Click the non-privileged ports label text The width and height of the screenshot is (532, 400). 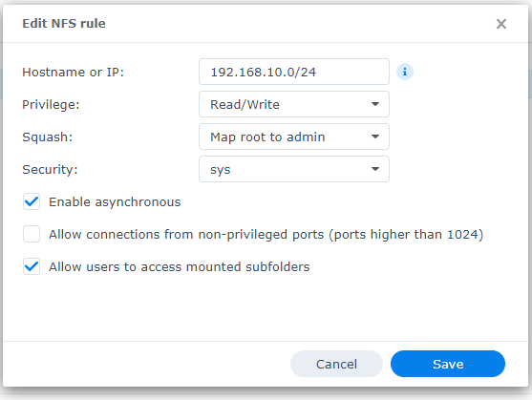coord(266,235)
